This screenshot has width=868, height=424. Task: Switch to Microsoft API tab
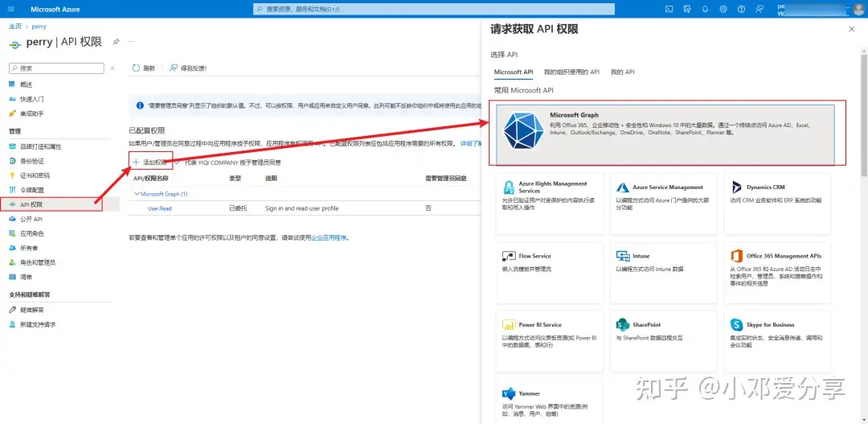513,72
